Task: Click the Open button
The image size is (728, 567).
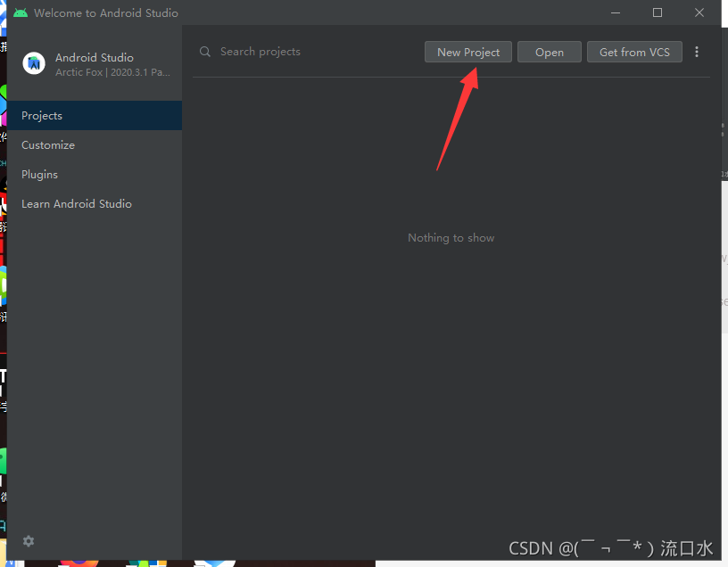Action: pos(550,52)
